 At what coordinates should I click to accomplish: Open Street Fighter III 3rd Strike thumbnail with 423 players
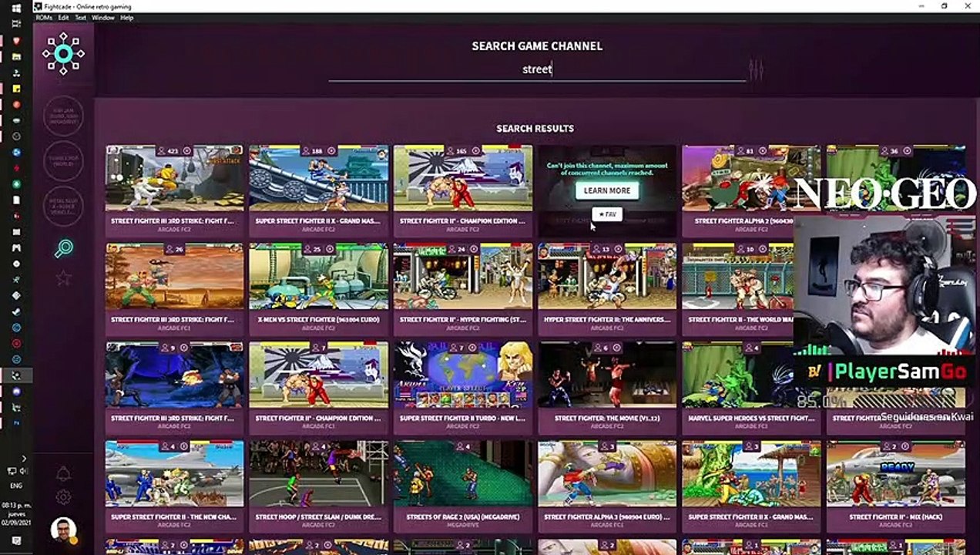(x=175, y=178)
